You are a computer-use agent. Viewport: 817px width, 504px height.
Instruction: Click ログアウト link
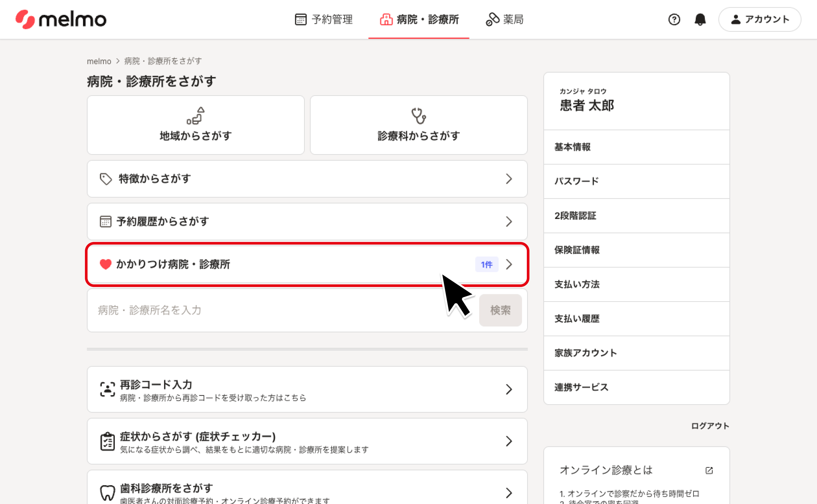pyautogui.click(x=709, y=426)
